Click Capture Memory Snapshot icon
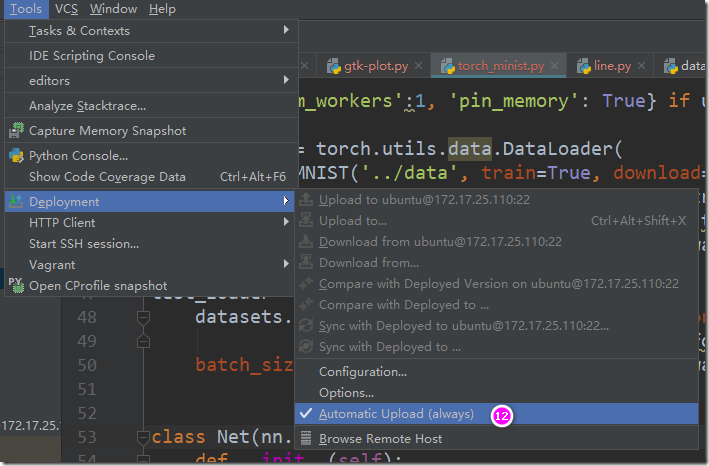Image resolution: width=709 pixels, height=466 pixels. coord(16,130)
